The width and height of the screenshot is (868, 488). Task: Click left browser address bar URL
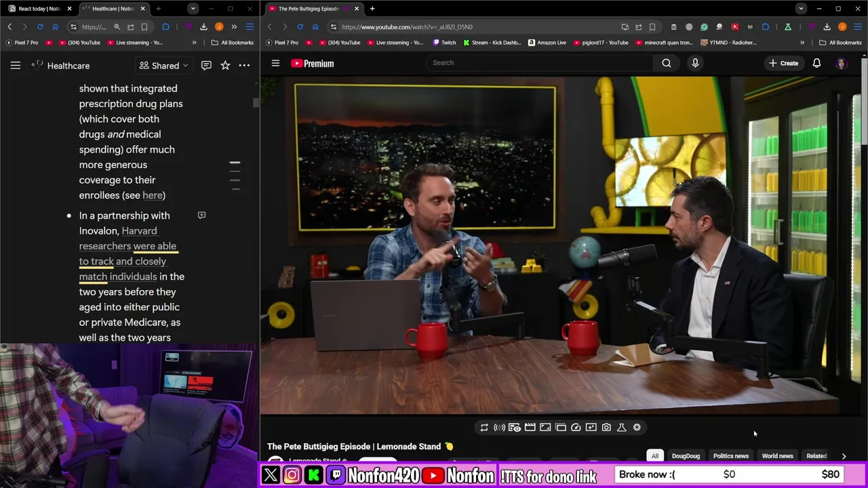coord(94,27)
